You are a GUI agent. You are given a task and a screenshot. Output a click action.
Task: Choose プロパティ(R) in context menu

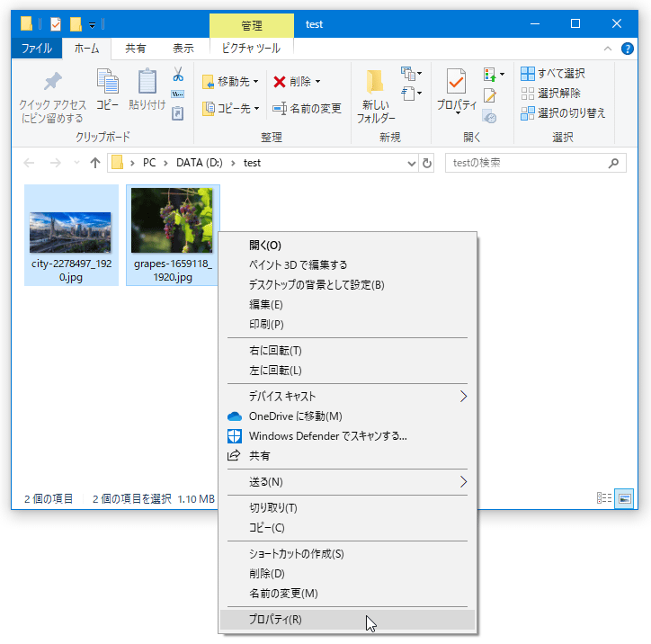coord(347,620)
